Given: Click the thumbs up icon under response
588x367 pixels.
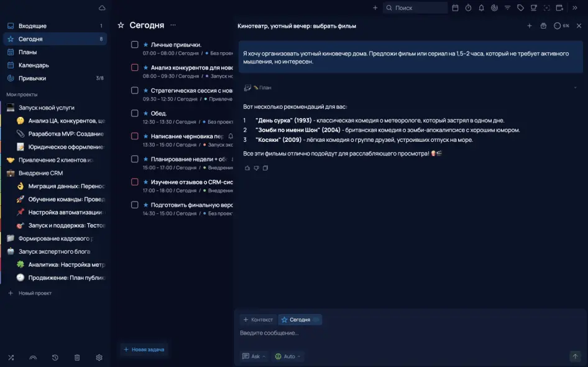Looking at the screenshot, I should point(247,168).
